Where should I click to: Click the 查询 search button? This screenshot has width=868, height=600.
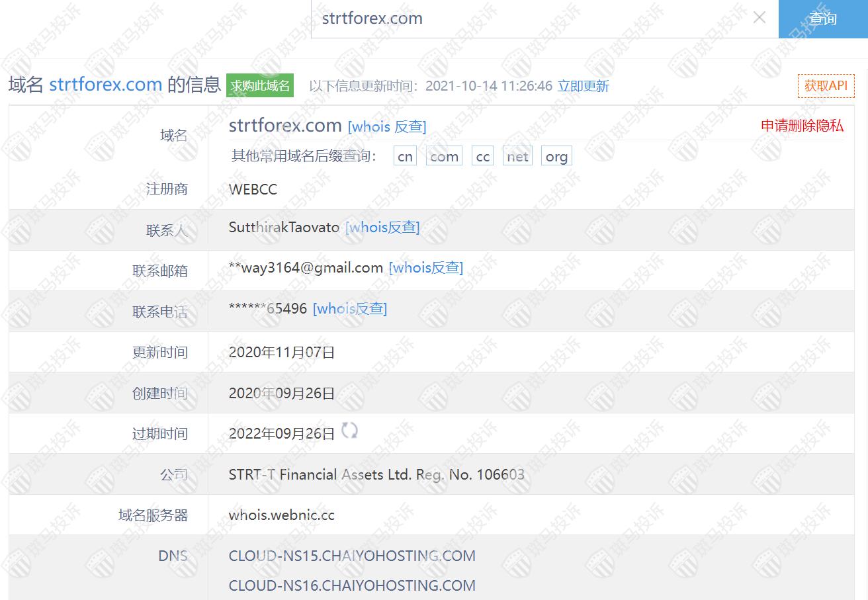pos(822,19)
